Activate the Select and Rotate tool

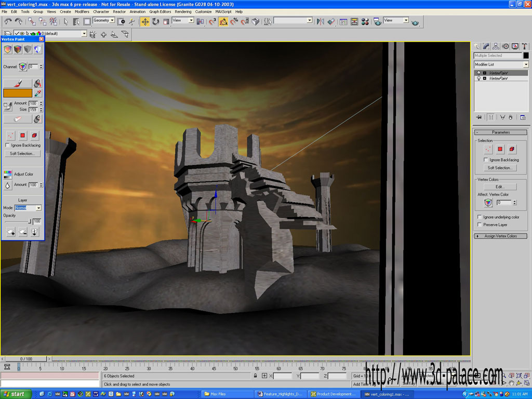[x=156, y=22]
